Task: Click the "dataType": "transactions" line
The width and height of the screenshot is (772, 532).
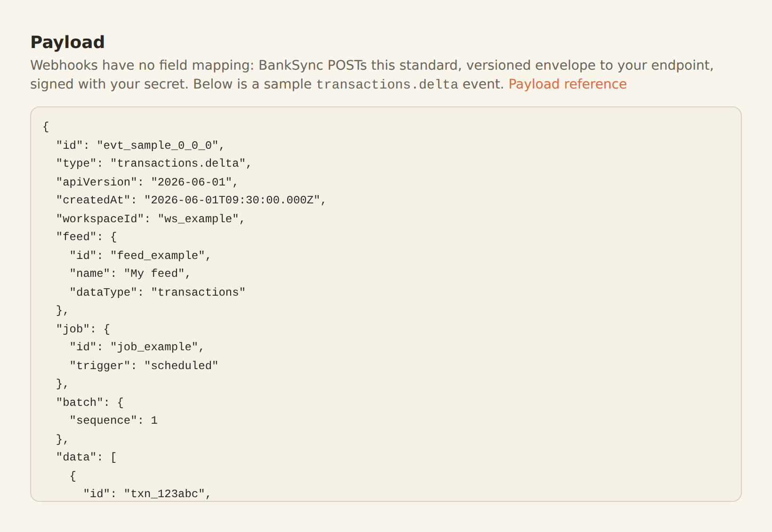Action: point(158,292)
